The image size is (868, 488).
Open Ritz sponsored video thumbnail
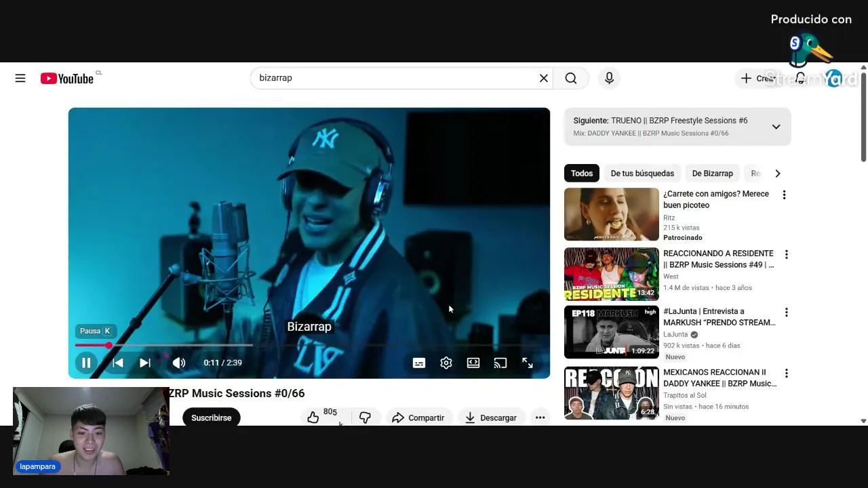click(x=612, y=214)
